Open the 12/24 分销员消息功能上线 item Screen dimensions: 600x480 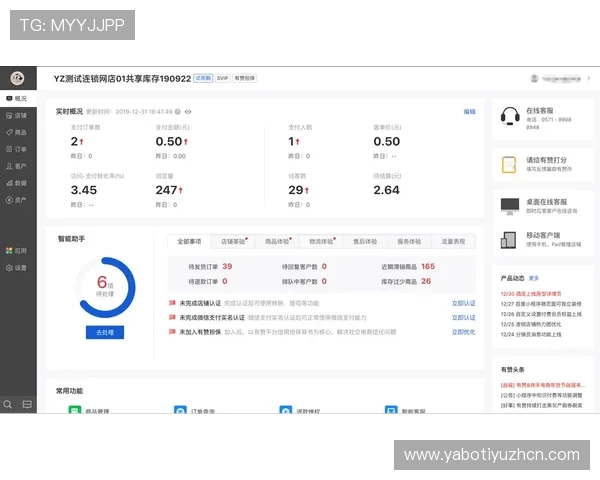(x=531, y=334)
